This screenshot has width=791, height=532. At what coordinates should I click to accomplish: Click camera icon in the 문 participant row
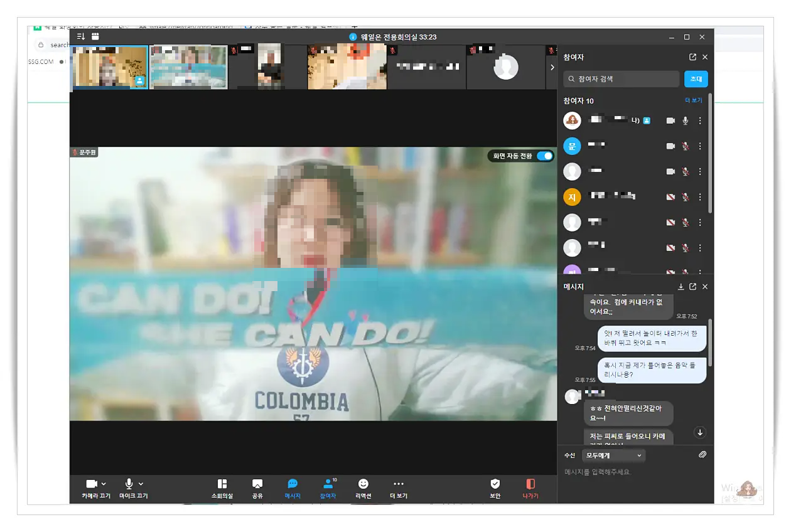(x=670, y=146)
